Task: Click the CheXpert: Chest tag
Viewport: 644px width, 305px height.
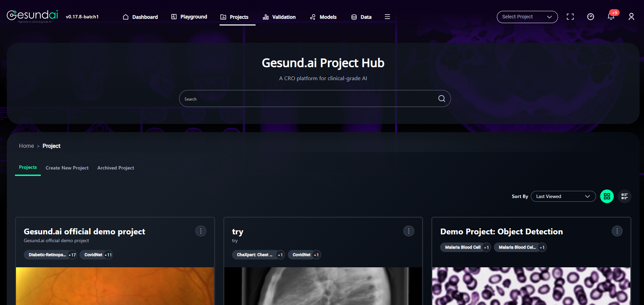Action: tap(255, 255)
